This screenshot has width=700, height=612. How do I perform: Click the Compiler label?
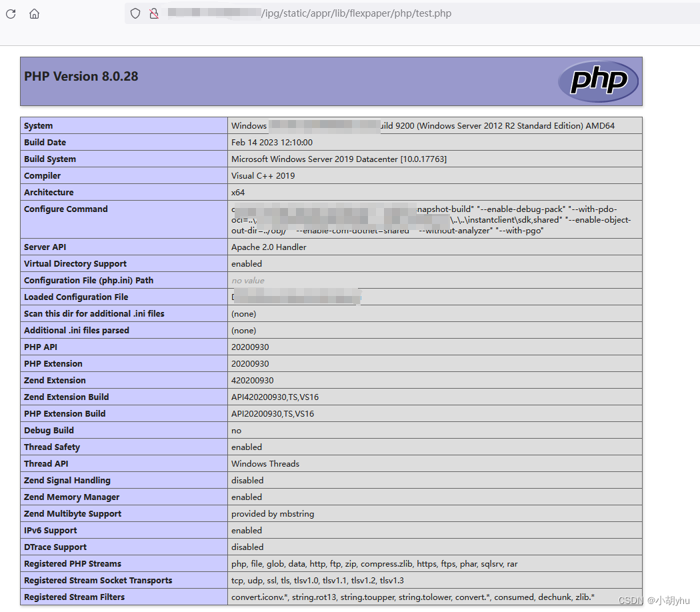pos(43,176)
